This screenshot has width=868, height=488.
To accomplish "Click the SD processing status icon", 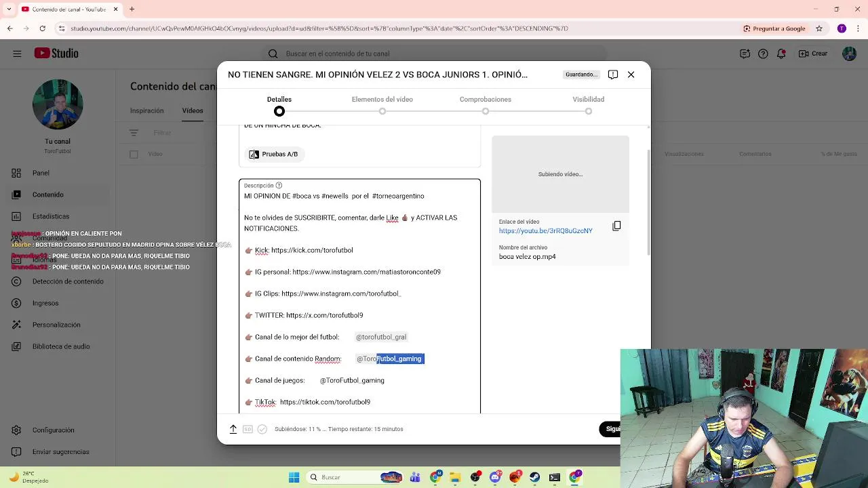I will pyautogui.click(x=248, y=429).
